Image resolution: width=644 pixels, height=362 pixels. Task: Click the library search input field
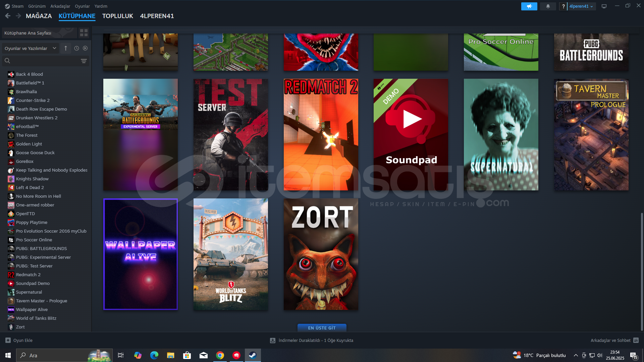point(45,61)
